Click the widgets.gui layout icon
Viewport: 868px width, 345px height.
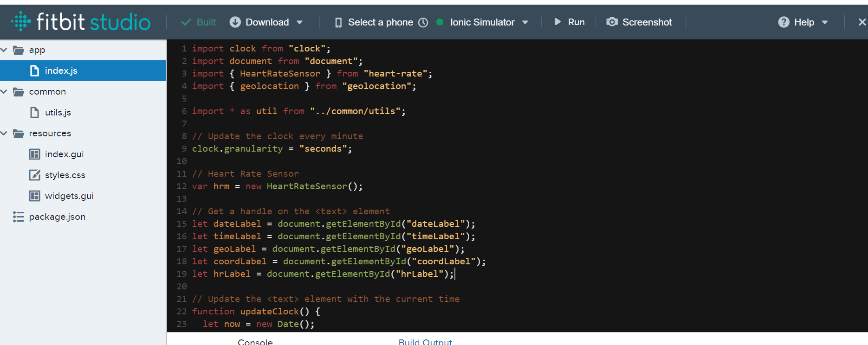tap(35, 196)
